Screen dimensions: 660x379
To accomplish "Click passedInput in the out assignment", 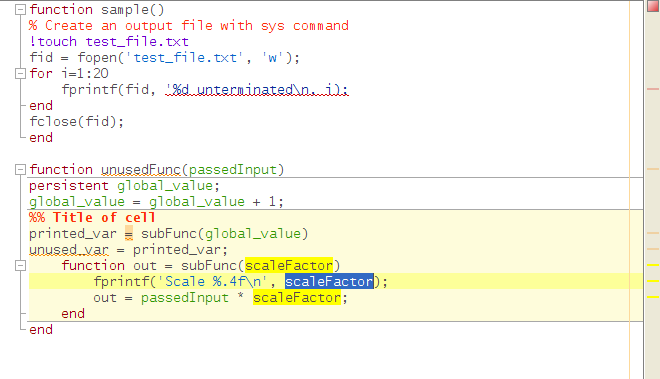I will click(x=184, y=298).
